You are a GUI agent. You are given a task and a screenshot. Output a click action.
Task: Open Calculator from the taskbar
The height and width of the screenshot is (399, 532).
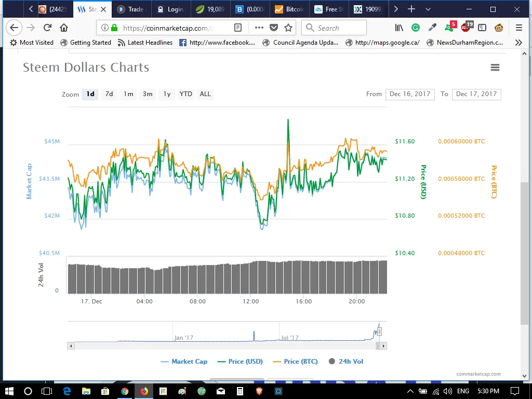click(240, 391)
